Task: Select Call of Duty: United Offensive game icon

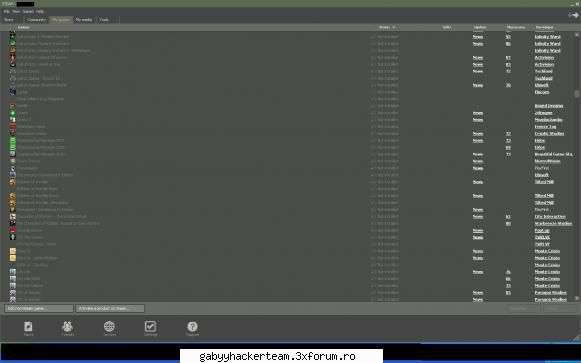Action: 13,57
